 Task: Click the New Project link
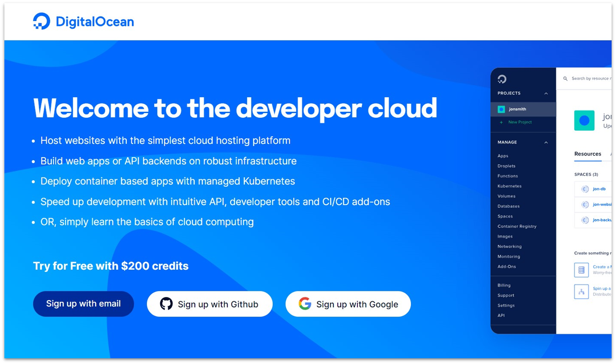pos(520,122)
